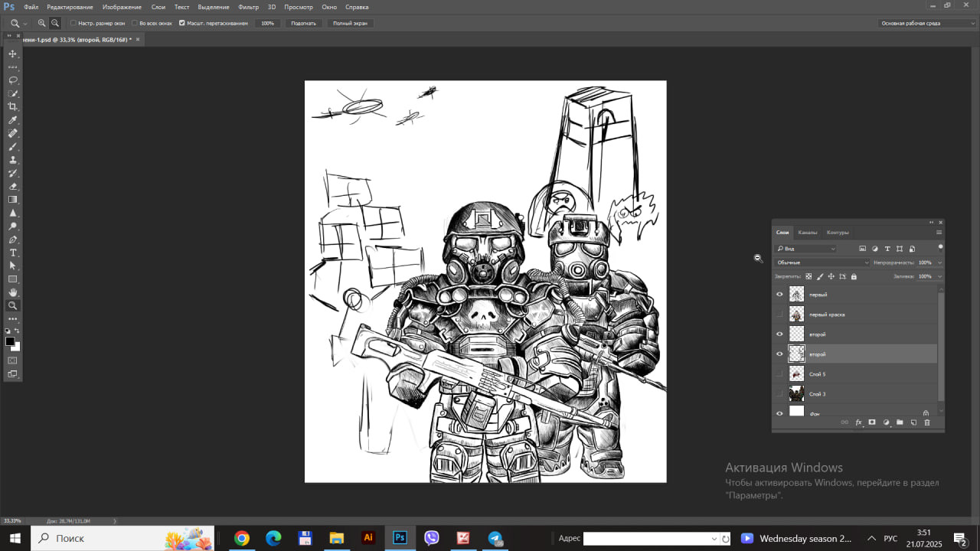Open the 'Файл' menu
Image resolution: width=980 pixels, height=551 pixels.
31,7
